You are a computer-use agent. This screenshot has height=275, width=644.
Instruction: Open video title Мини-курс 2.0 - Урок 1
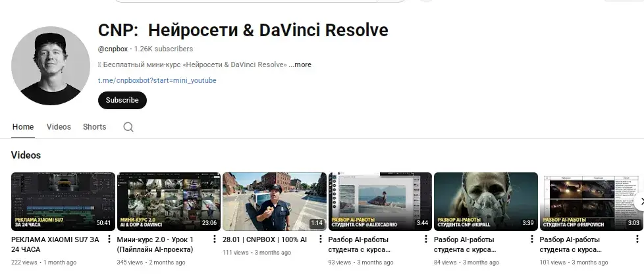pyautogui.click(x=155, y=244)
